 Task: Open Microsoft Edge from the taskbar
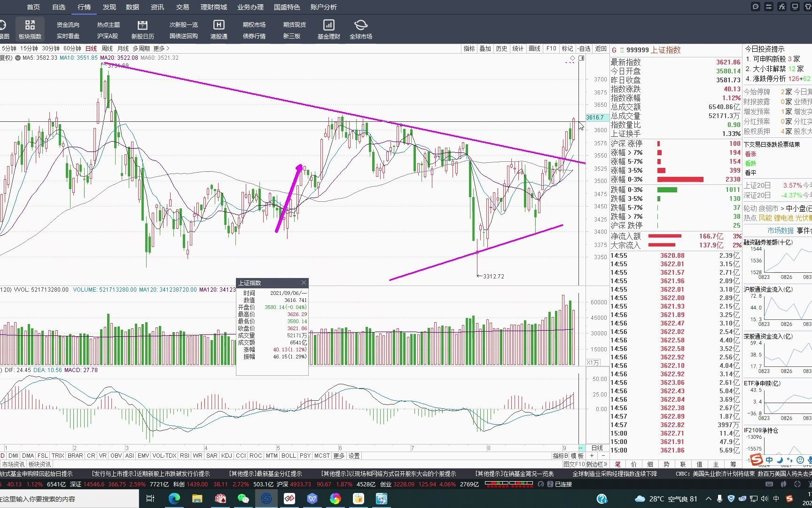[174, 499]
